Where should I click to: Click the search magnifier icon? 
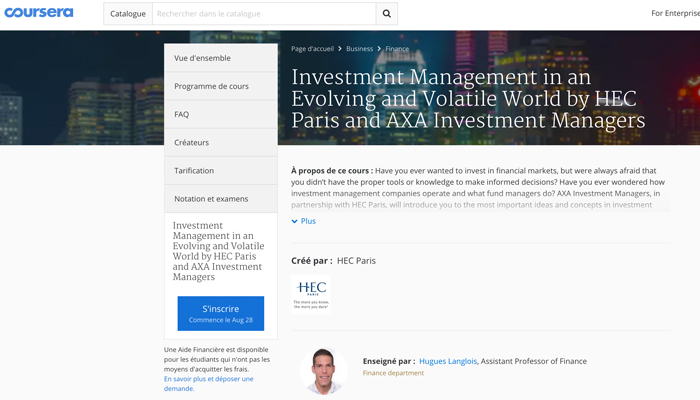pos(387,14)
